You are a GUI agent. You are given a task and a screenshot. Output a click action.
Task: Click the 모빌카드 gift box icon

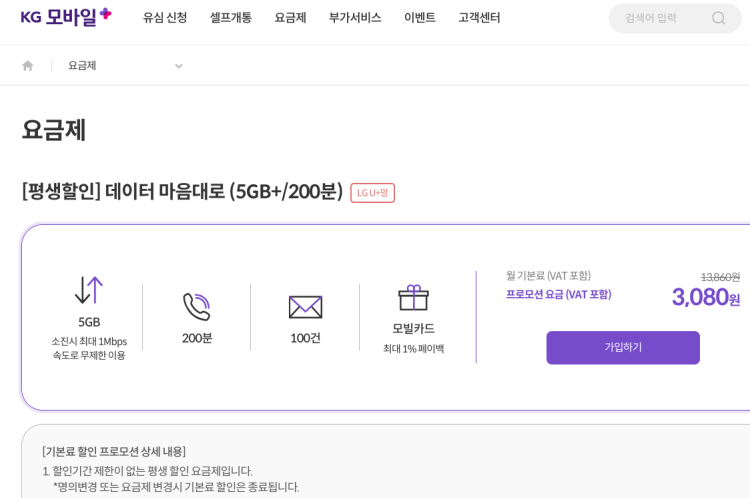click(x=413, y=298)
